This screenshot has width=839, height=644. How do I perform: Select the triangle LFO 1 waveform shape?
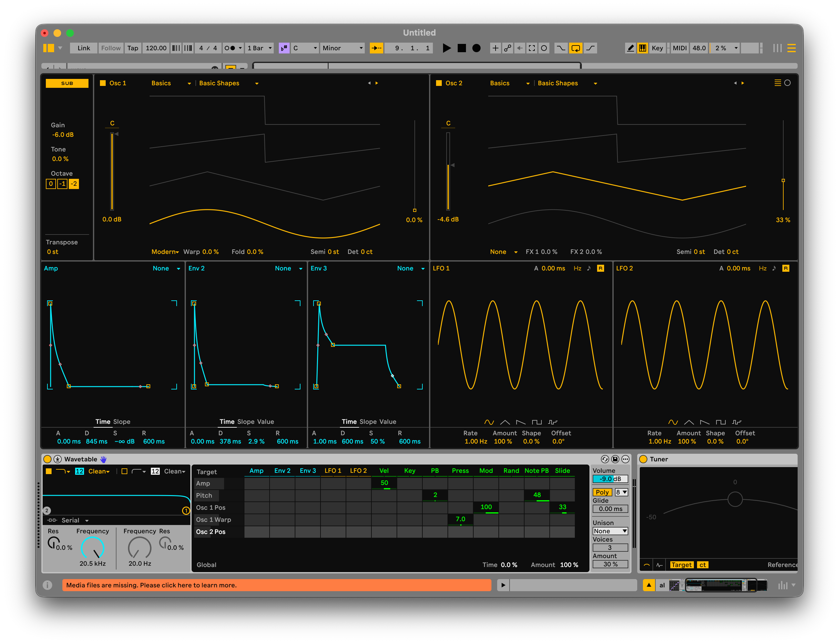(x=505, y=422)
